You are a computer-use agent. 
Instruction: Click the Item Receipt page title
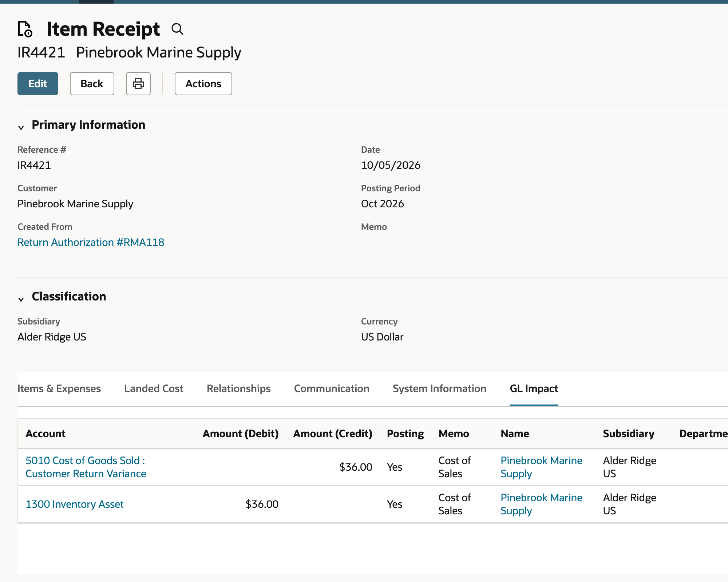tap(103, 29)
